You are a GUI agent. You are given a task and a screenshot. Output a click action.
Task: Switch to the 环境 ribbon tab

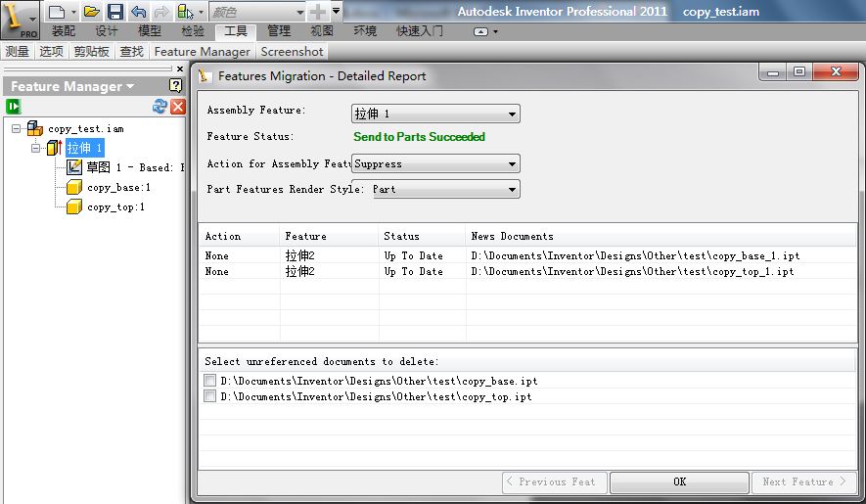coord(365,31)
